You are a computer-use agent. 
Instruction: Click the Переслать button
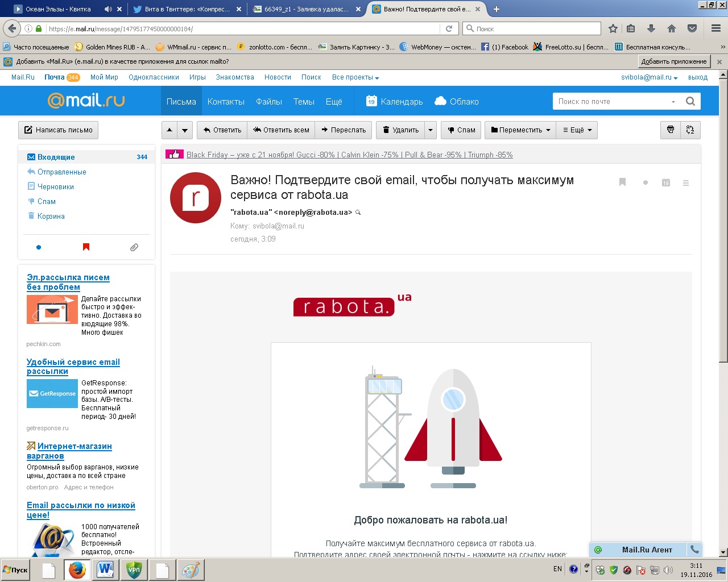tap(344, 130)
